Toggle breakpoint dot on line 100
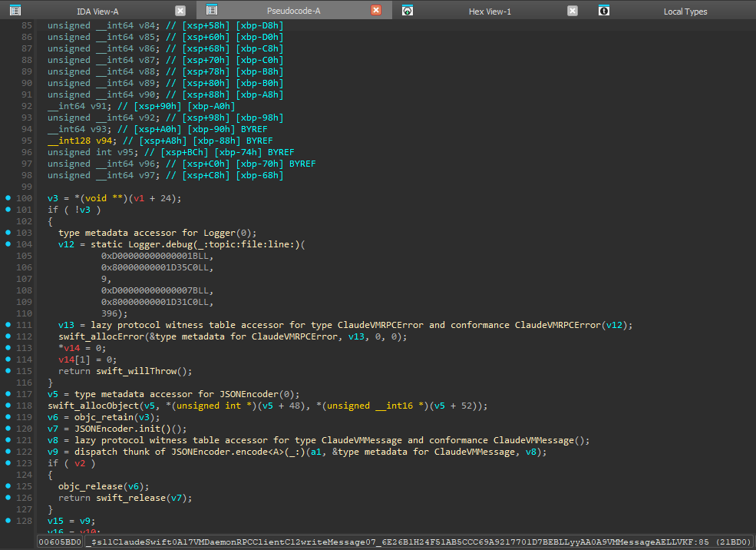This screenshot has width=756, height=550. (x=8, y=198)
